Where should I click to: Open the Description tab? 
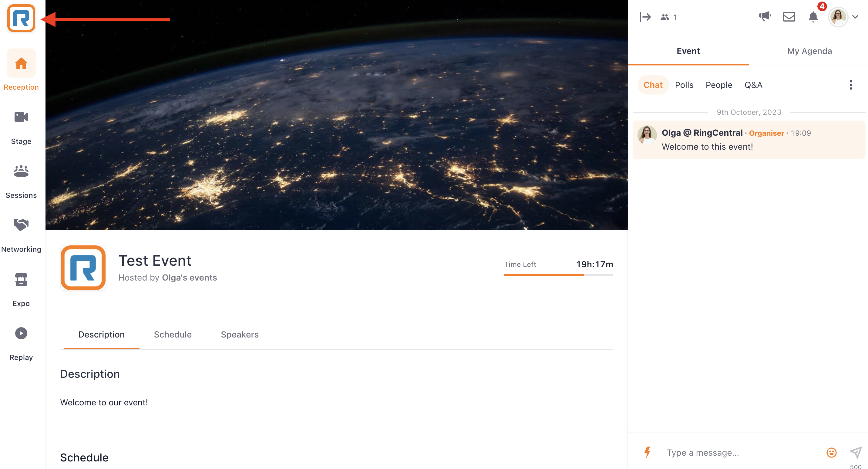101,334
